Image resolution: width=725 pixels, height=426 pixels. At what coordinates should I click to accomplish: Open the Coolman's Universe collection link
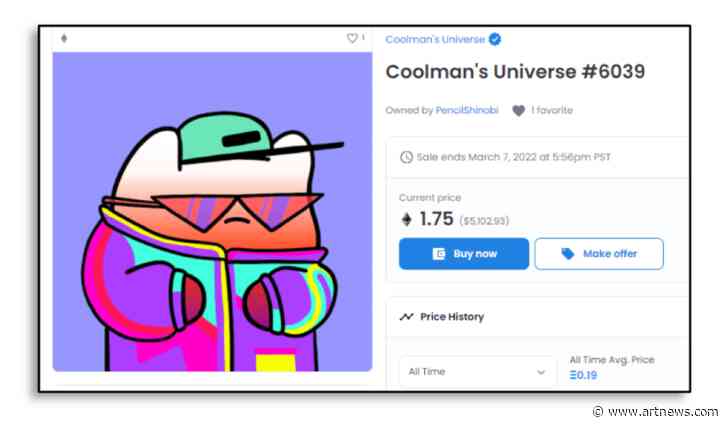point(435,39)
